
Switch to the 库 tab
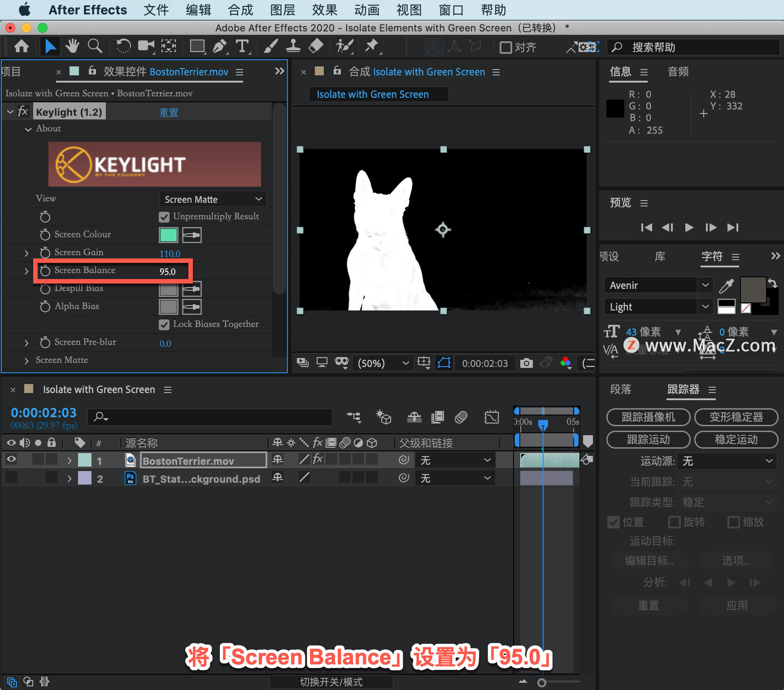660,257
